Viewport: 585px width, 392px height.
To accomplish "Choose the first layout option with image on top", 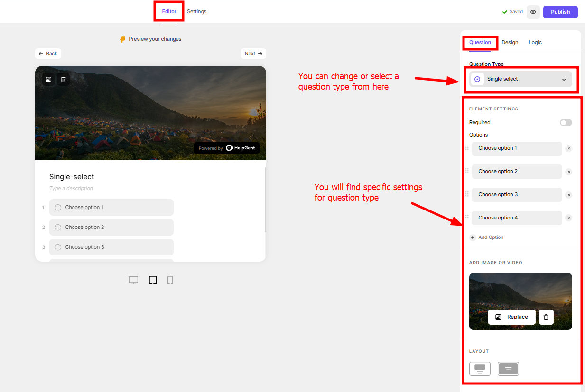I will pyautogui.click(x=480, y=368).
